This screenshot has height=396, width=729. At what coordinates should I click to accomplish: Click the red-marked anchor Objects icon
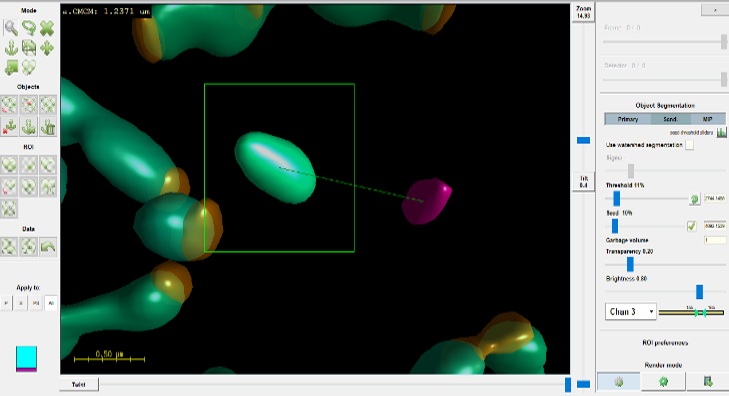(9, 126)
